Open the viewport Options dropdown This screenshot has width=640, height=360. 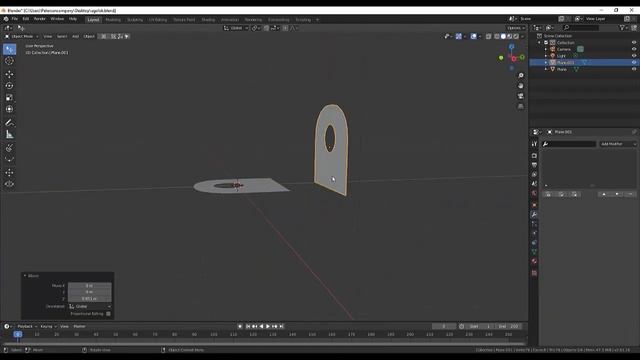coord(516,28)
